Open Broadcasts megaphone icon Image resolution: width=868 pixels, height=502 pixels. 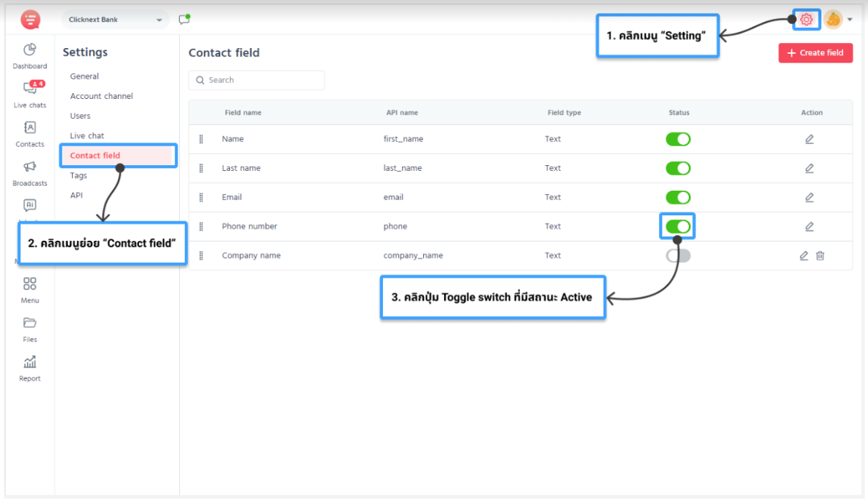30,167
